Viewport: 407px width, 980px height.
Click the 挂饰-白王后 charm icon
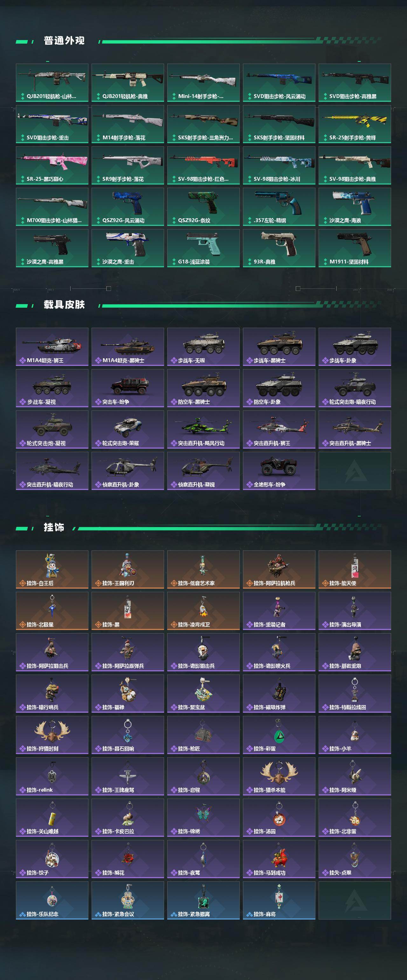pyautogui.click(x=52, y=570)
